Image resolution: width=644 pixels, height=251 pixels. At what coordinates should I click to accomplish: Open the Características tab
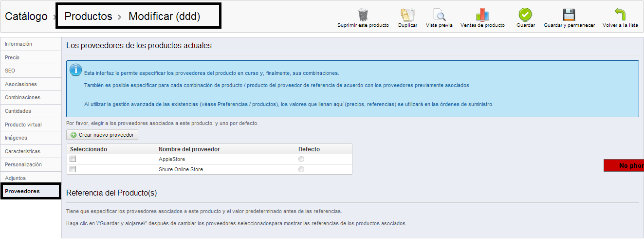pos(31,151)
